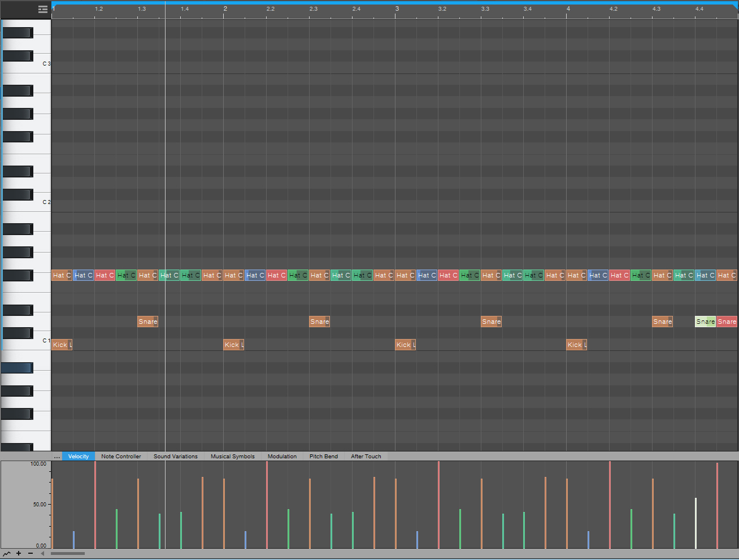Click the loop range end handle in ruler
This screenshot has width=739, height=560.
735,6
